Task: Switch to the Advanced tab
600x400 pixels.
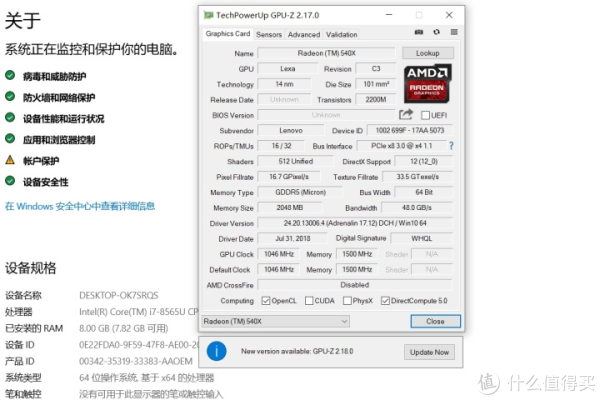Action: coord(304,34)
